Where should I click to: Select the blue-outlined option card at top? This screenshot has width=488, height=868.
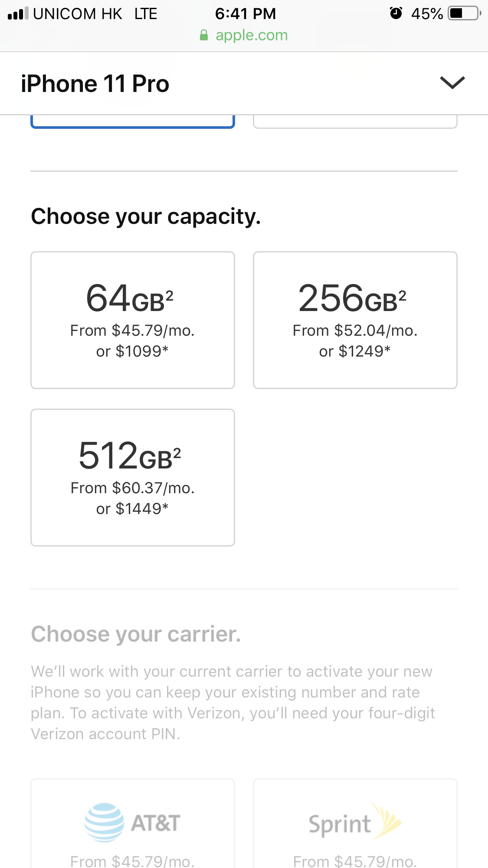[x=132, y=122]
